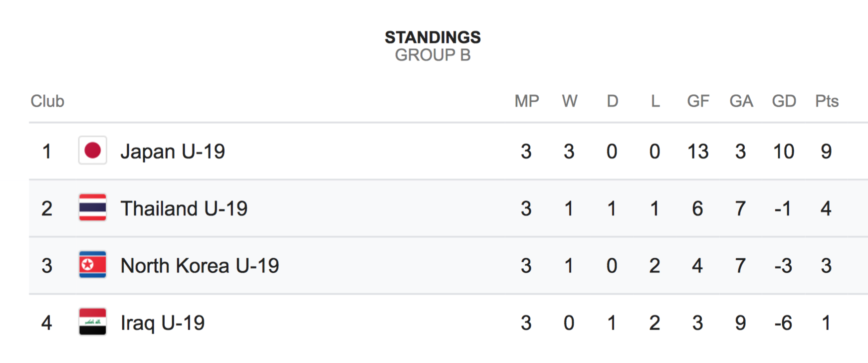Click the MP column header
This screenshot has width=868, height=363.
(527, 101)
